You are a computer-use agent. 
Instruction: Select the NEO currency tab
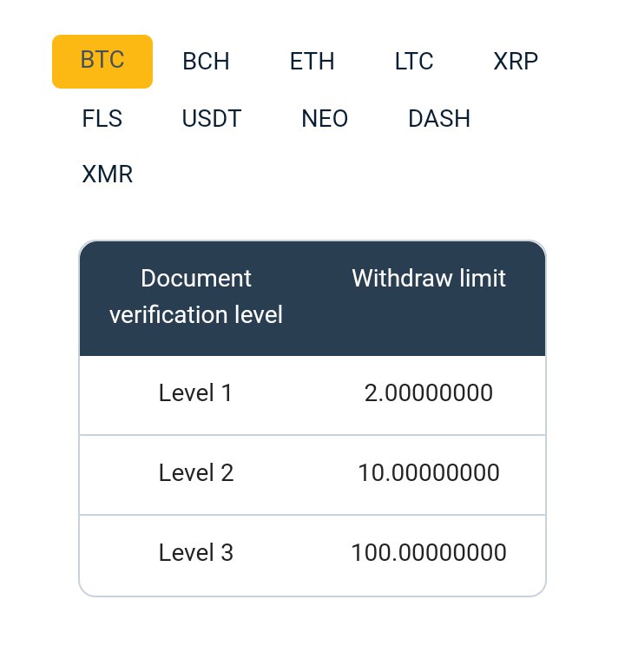(x=325, y=118)
